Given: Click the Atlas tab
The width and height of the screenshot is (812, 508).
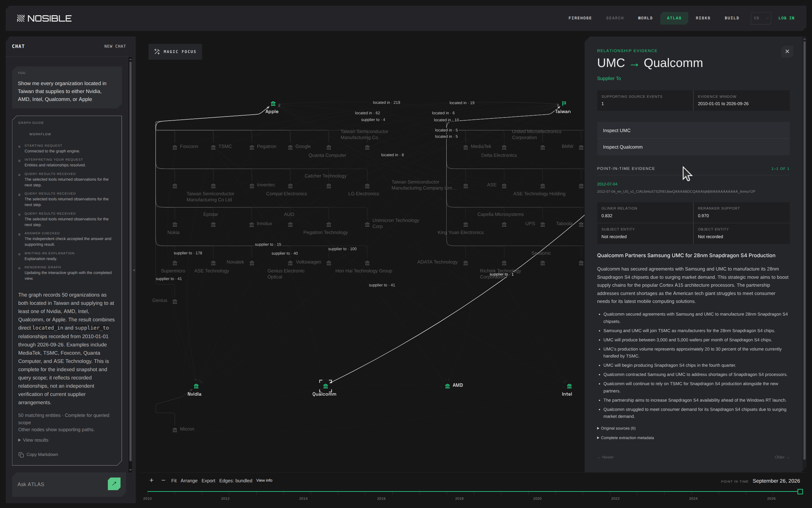Looking at the screenshot, I should pyautogui.click(x=674, y=18).
